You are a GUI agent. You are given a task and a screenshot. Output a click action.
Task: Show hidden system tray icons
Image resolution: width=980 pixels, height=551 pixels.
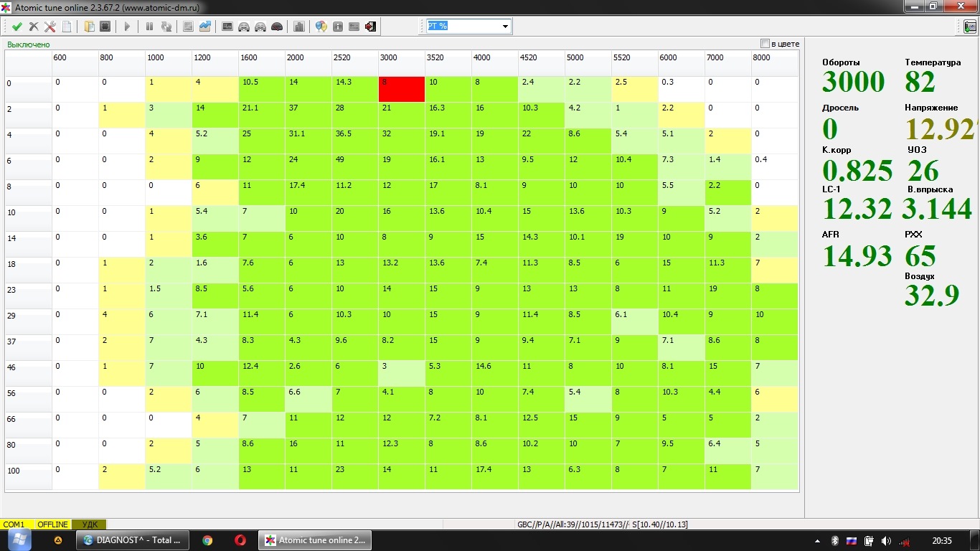point(819,541)
